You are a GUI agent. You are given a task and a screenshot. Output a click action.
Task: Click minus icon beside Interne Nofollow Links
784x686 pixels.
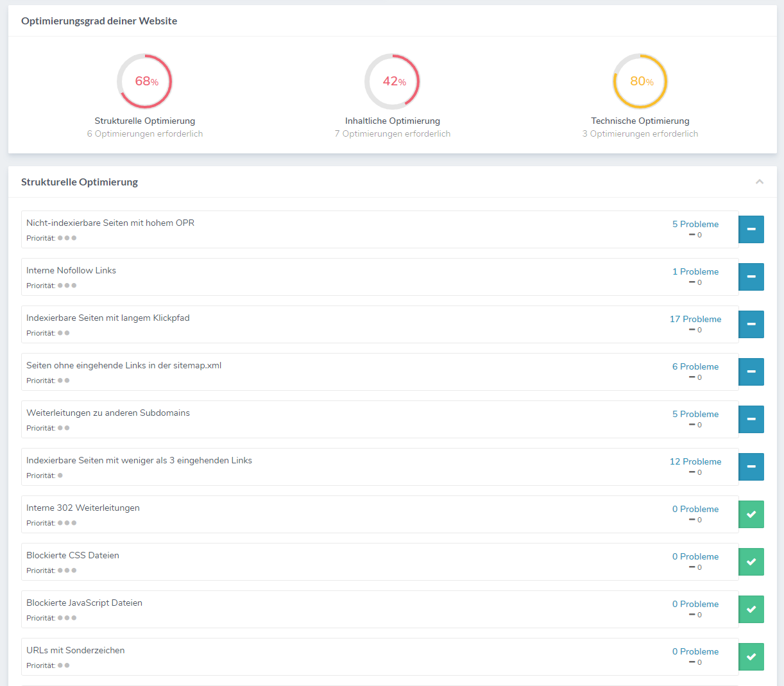751,277
